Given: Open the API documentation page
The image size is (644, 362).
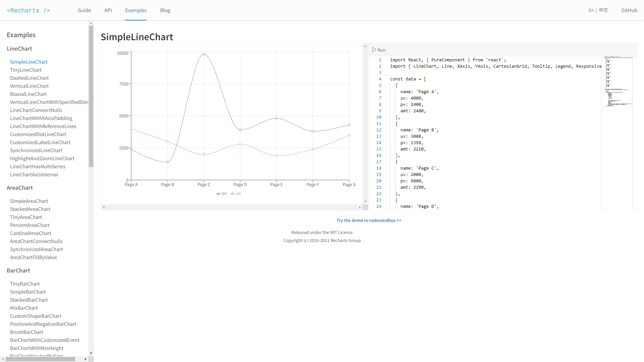Looking at the screenshot, I should click(108, 10).
